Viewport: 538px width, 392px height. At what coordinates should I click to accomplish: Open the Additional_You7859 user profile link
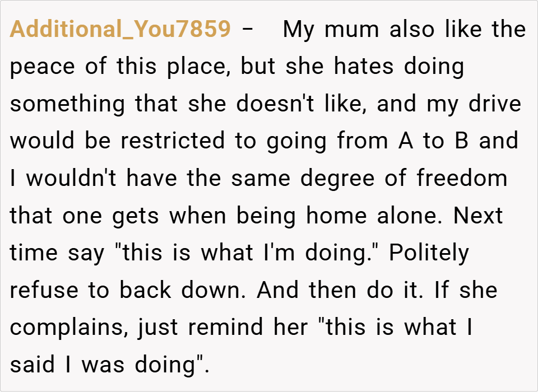(120, 30)
